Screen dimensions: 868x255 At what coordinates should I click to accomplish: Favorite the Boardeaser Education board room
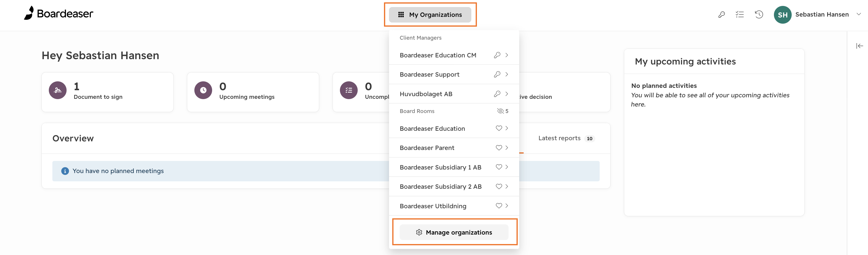coord(499,128)
